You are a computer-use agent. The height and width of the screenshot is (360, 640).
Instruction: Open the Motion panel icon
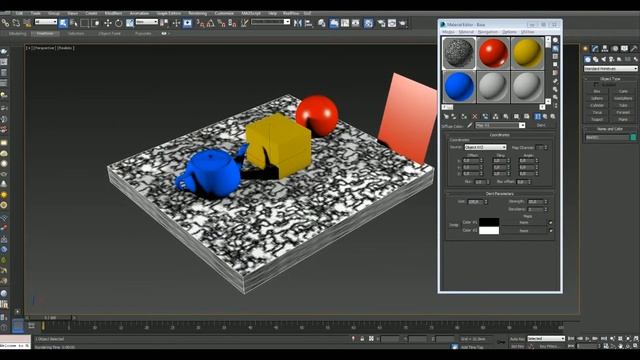[615, 49]
